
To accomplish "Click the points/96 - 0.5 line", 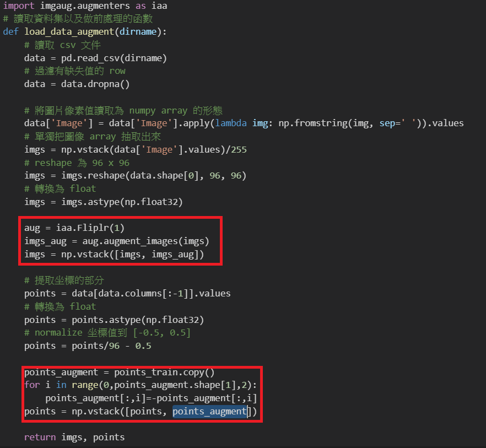I will pyautogui.click(x=88, y=346).
